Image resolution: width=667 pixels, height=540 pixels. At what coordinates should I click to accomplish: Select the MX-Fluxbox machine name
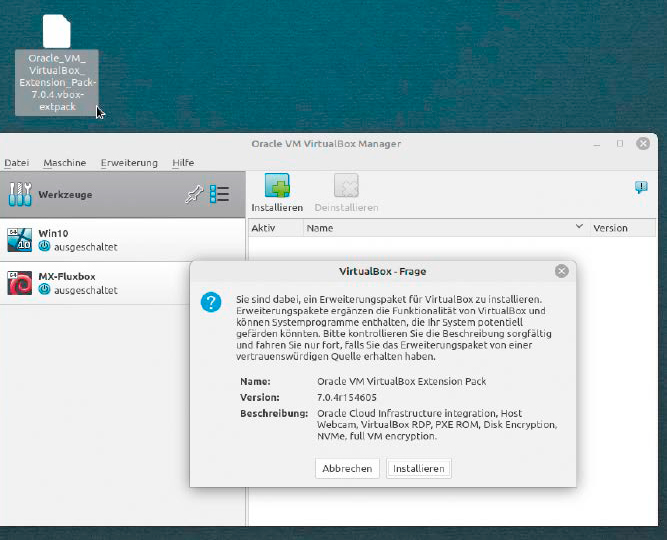[67, 276]
